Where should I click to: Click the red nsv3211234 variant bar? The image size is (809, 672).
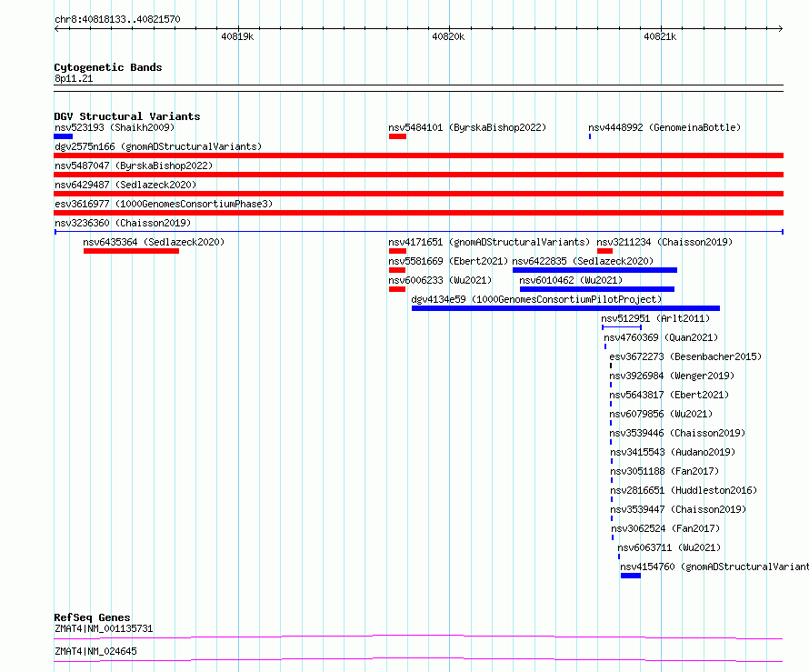click(604, 251)
